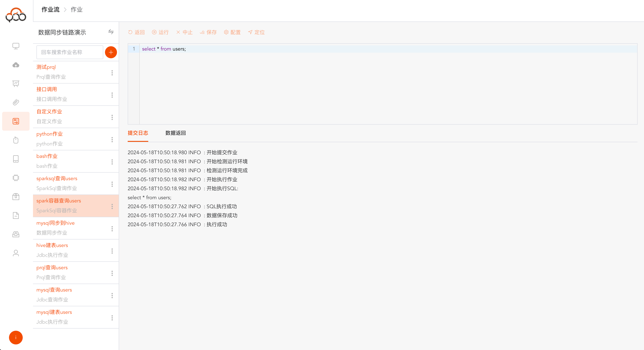Open three-dot menu for mysql同步到hive
This screenshot has width=644, height=350.
coord(112,229)
